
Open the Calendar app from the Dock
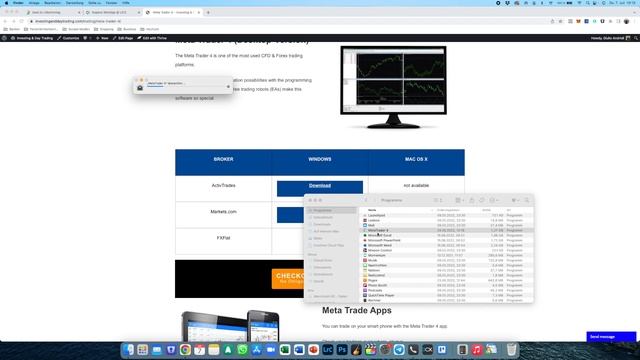click(199, 350)
